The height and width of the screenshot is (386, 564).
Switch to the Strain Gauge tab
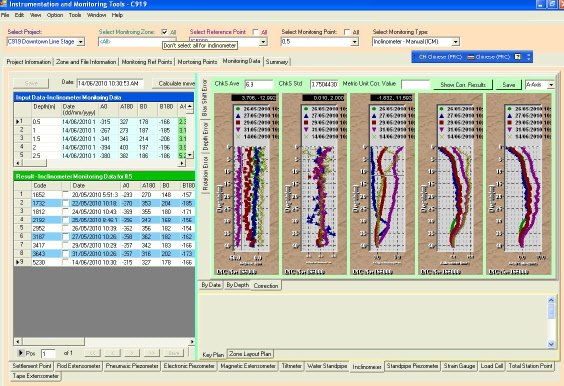(459, 366)
